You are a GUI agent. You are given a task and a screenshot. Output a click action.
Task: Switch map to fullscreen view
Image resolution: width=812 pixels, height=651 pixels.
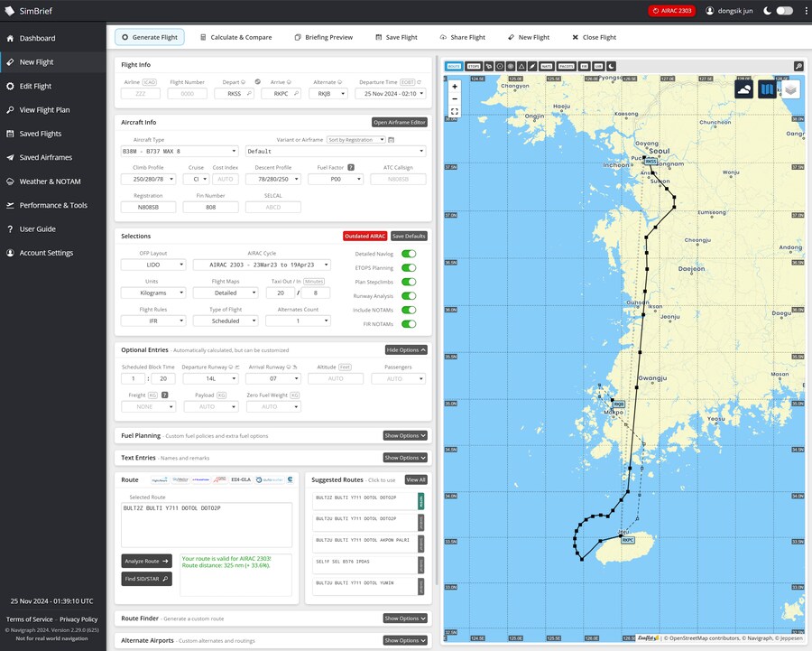pos(454,111)
